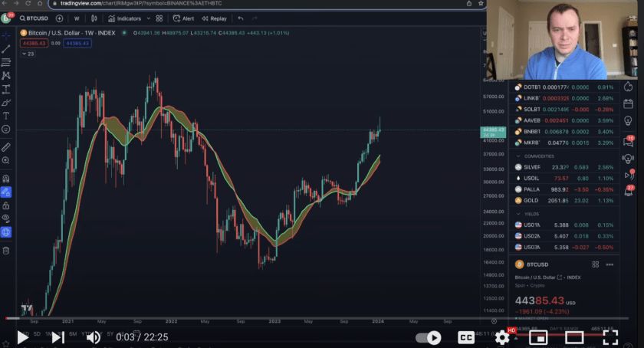The height and width of the screenshot is (348, 644).
Task: Select text annotation tool
Action: click(x=6, y=116)
